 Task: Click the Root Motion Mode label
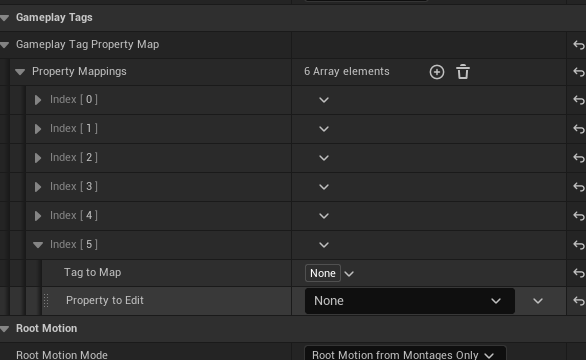click(62, 355)
